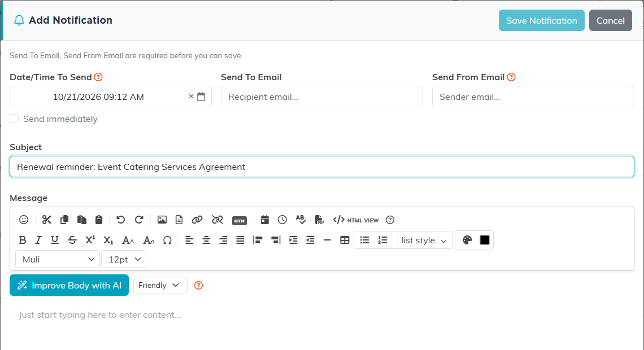
Task: Insert a horizontal rule line
Action: pos(327,240)
